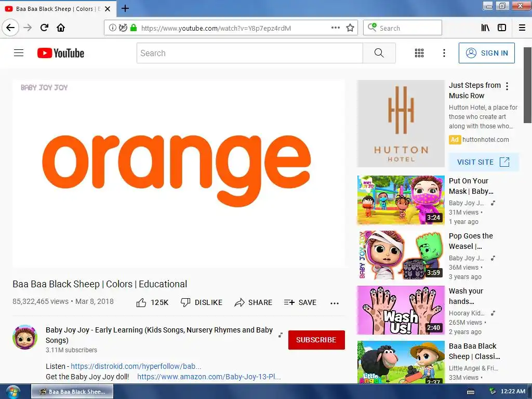The width and height of the screenshot is (532, 399).
Task: Click the Wash your hands title
Action: click(x=466, y=296)
